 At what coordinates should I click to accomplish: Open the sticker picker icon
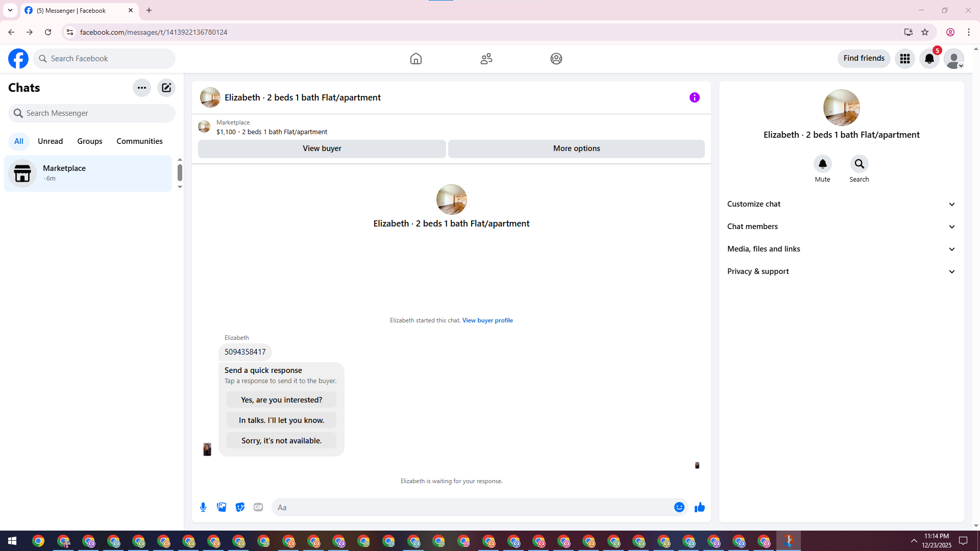tap(240, 507)
